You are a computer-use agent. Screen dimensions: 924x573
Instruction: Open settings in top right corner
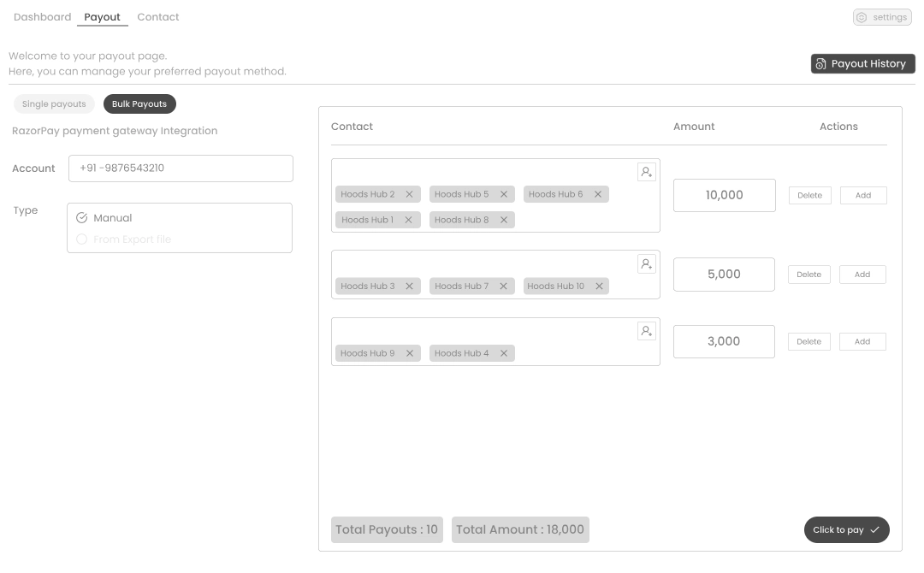point(882,17)
